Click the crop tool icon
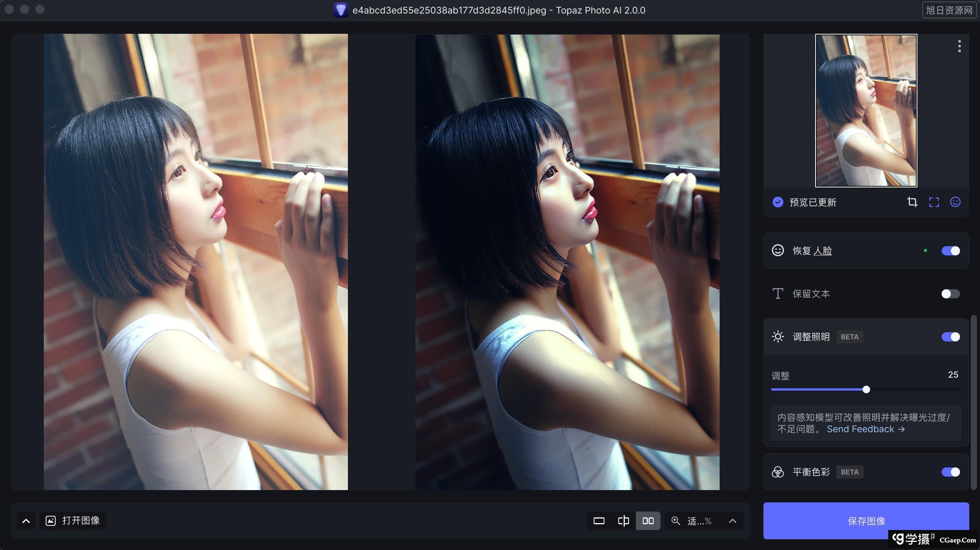This screenshot has height=550, width=980. click(912, 202)
